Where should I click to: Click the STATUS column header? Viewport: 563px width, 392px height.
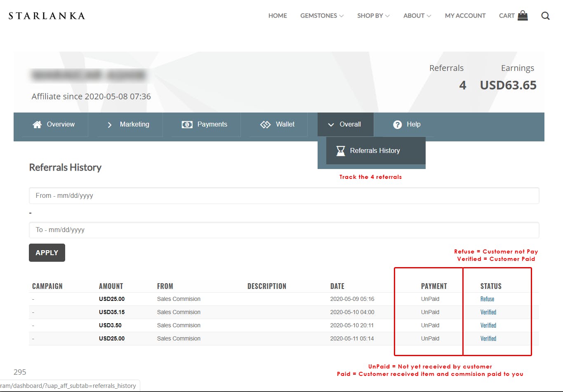pos(491,286)
